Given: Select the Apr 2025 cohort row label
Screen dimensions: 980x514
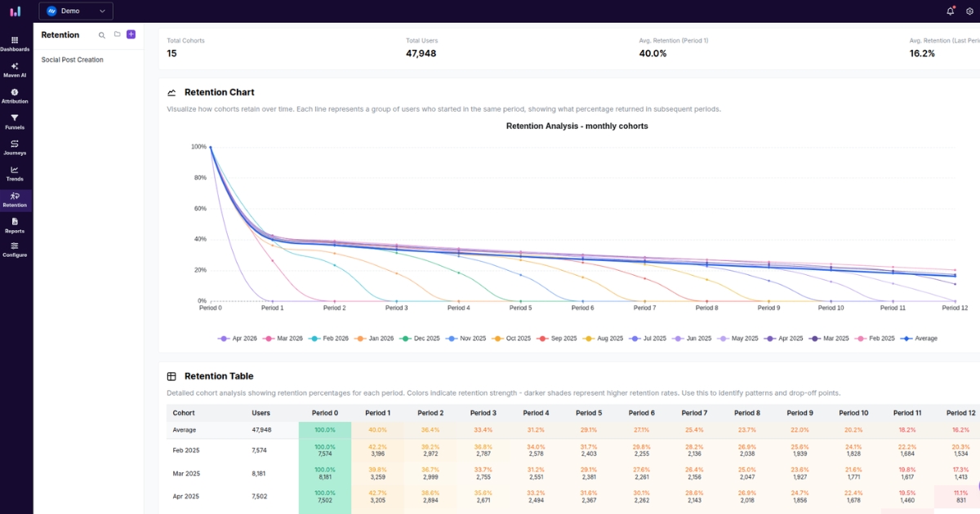Looking at the screenshot, I should (x=185, y=496).
